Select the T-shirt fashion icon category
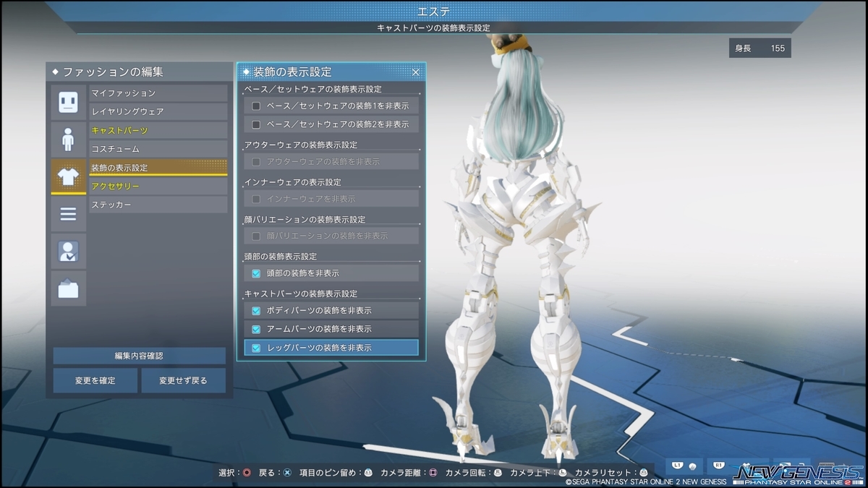The image size is (868, 488). tap(68, 176)
